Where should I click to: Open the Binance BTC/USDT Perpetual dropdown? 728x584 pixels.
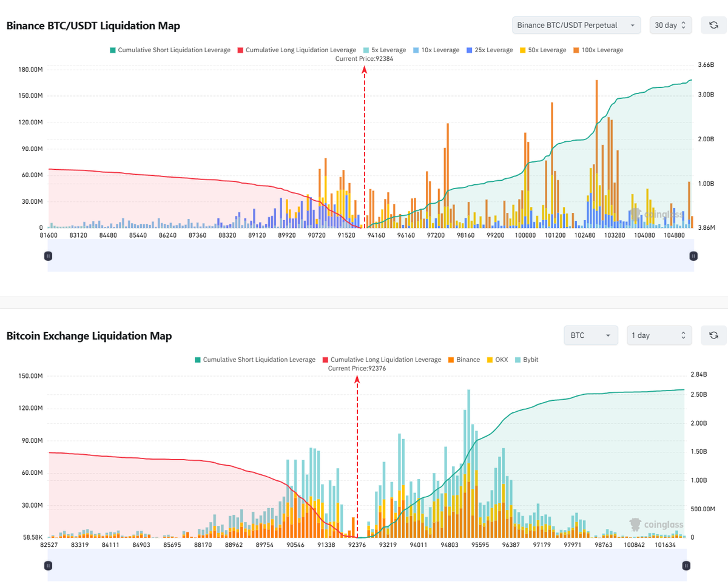[x=576, y=25]
